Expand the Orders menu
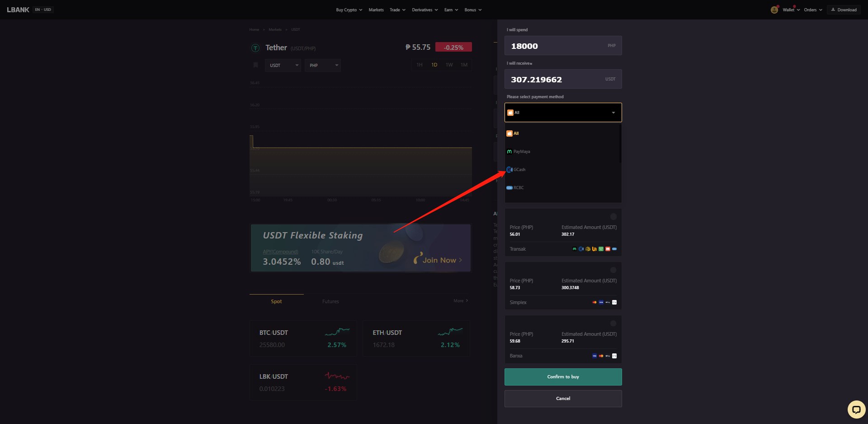This screenshot has height=424, width=868. (813, 10)
